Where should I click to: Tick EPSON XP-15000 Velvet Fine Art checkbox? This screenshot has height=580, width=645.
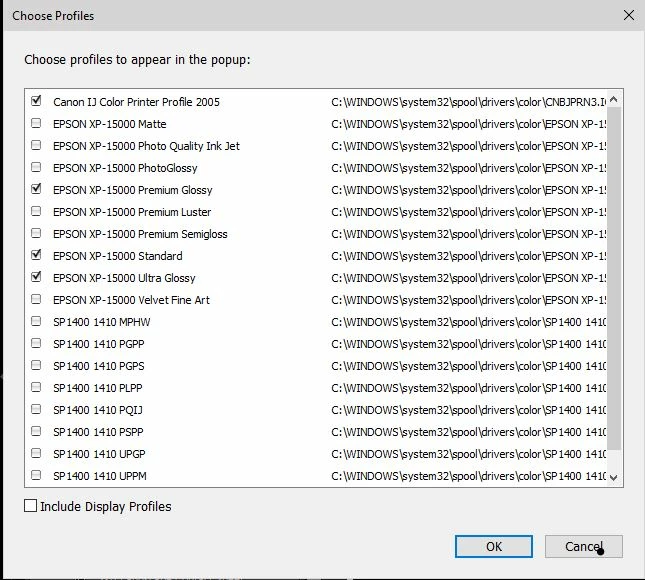click(x=36, y=299)
